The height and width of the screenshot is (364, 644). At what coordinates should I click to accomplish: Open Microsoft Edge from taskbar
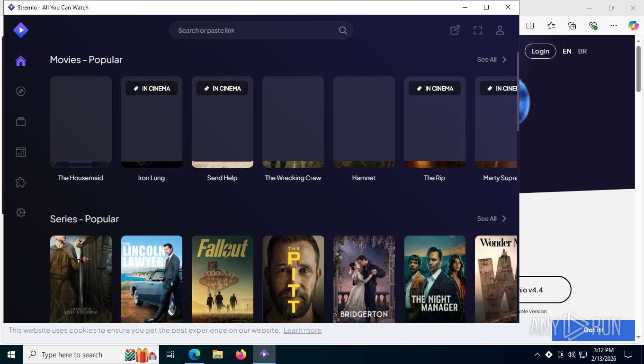195,355
